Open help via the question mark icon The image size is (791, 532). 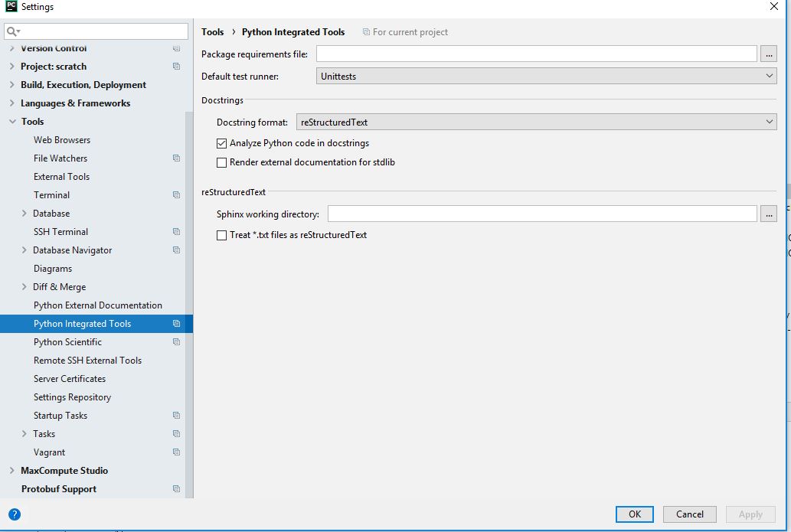pos(15,514)
